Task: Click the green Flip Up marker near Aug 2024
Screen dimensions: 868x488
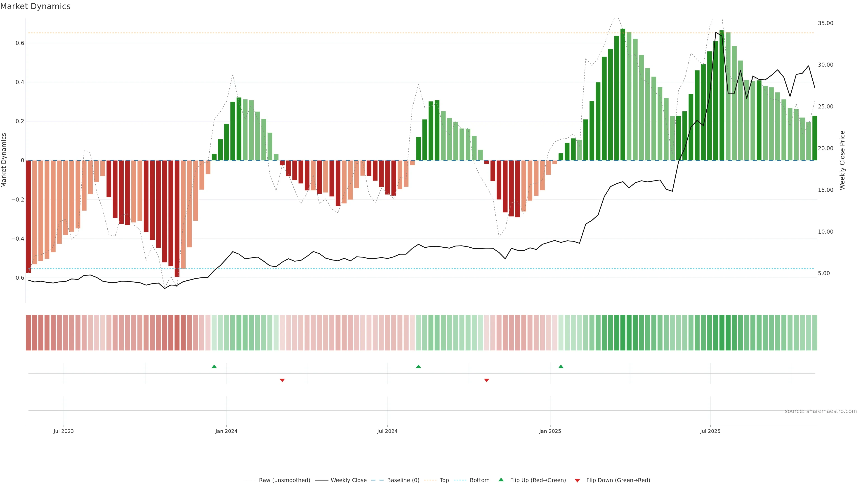Action: pos(418,366)
